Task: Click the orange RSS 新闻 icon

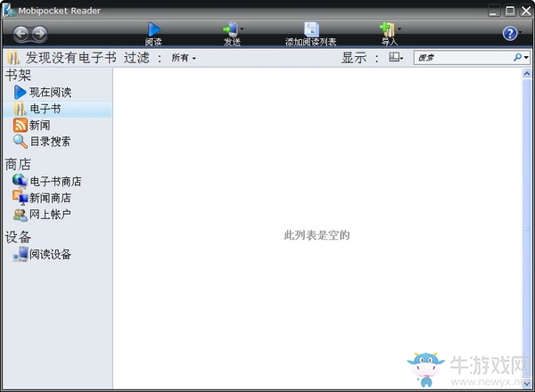Action: pyautogui.click(x=21, y=125)
